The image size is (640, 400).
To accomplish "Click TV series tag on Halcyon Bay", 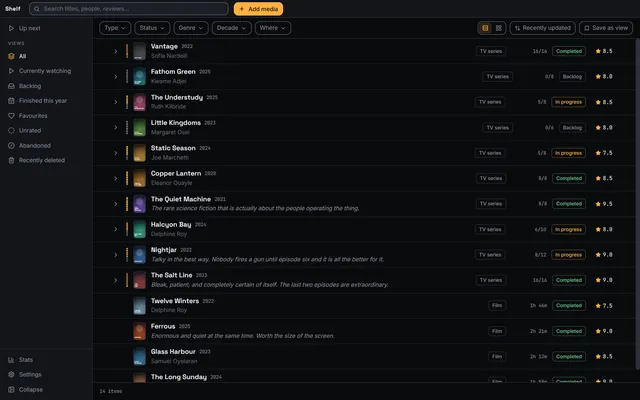I will pyautogui.click(x=490, y=229).
